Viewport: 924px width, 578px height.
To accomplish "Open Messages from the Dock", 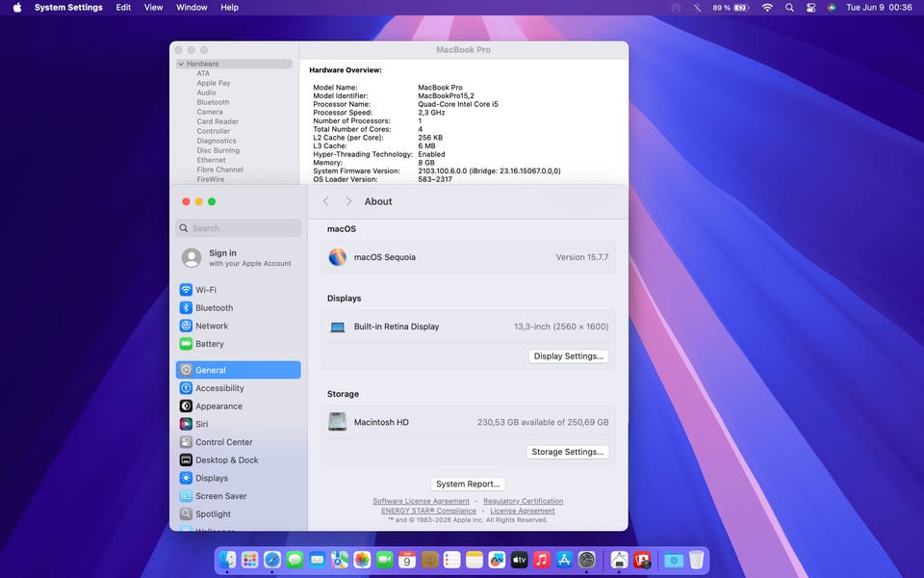I will click(x=295, y=560).
